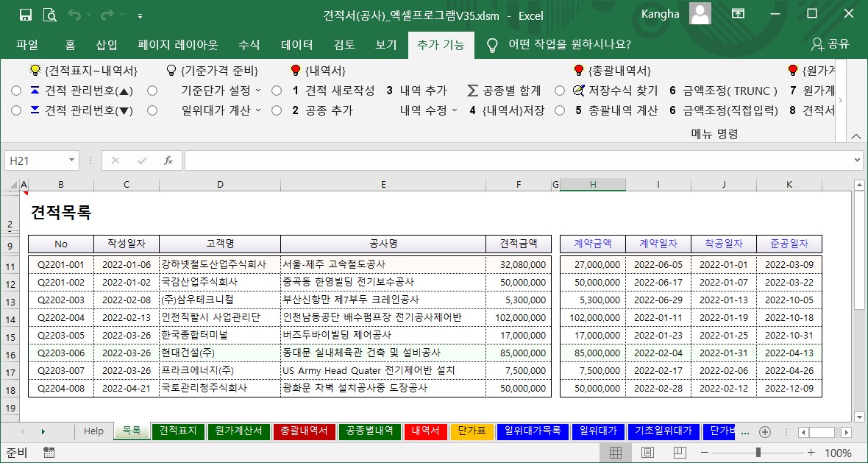Open the 홈 ribbon tab
868x463 pixels.
(x=71, y=46)
